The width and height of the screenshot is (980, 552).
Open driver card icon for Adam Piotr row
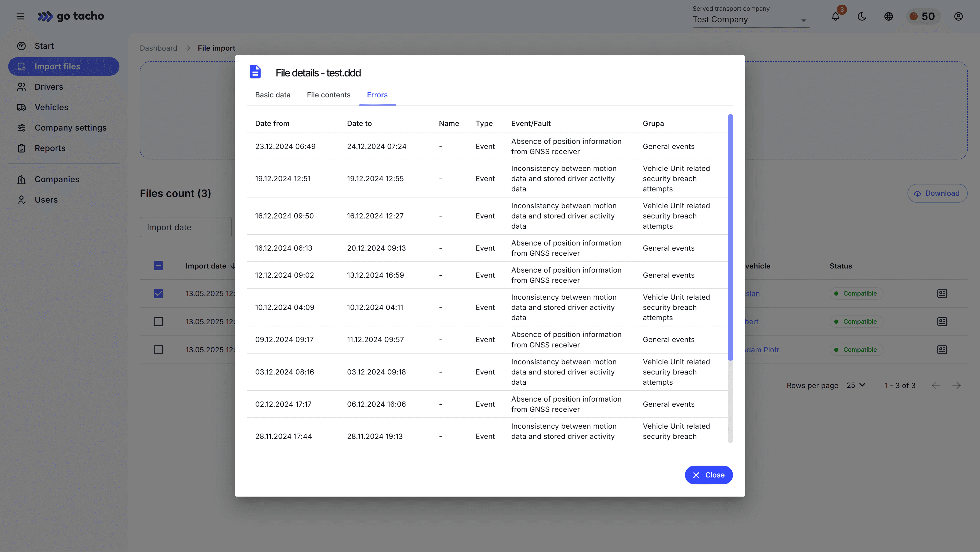coord(942,350)
